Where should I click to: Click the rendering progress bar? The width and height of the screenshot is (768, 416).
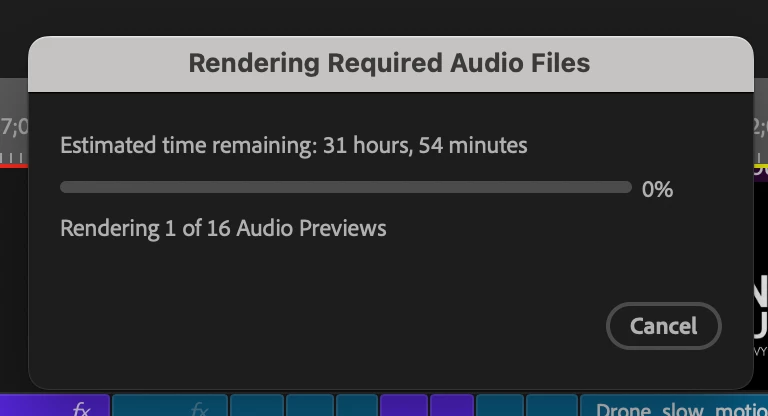[x=346, y=187]
